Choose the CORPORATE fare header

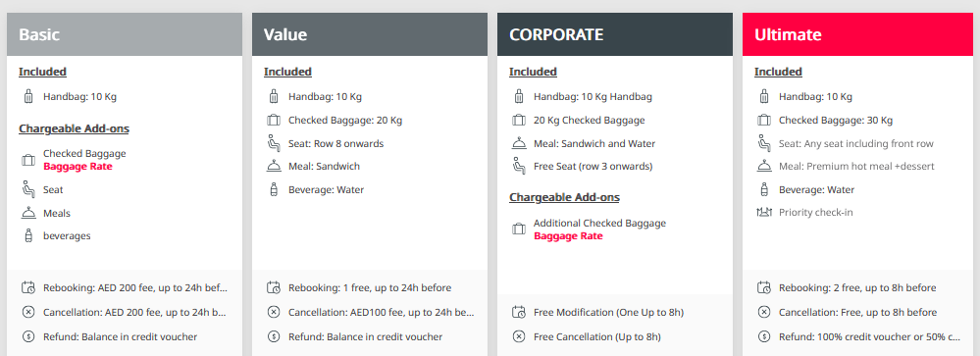pyautogui.click(x=614, y=34)
